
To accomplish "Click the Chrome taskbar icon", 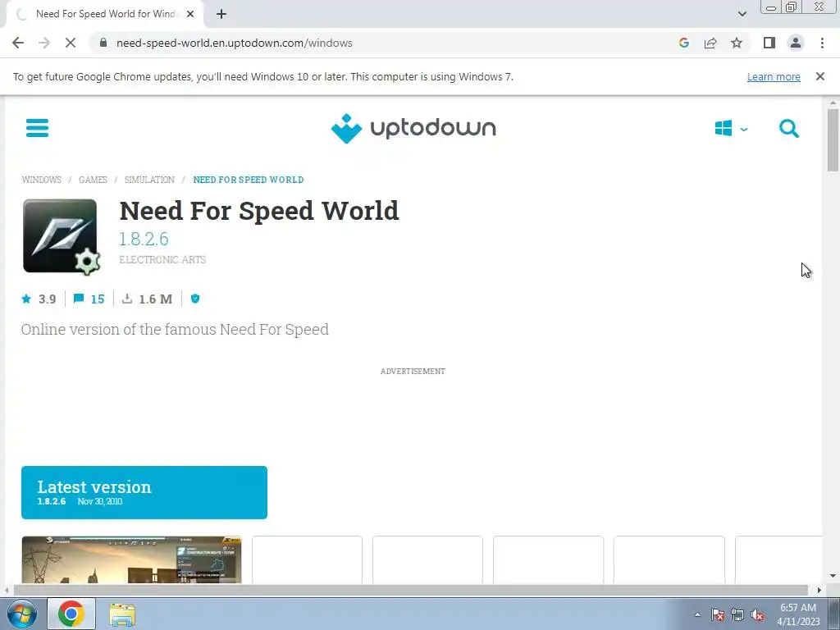I will 71,614.
